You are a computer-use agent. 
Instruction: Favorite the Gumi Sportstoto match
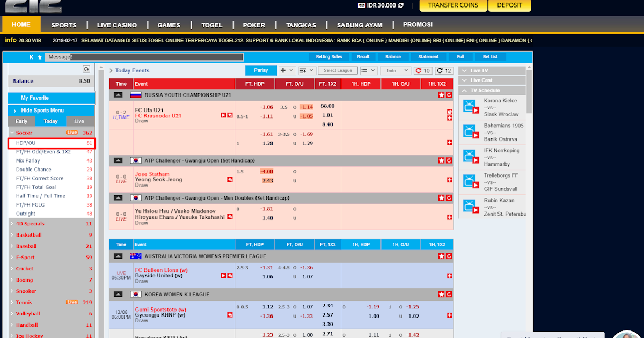[230, 314]
